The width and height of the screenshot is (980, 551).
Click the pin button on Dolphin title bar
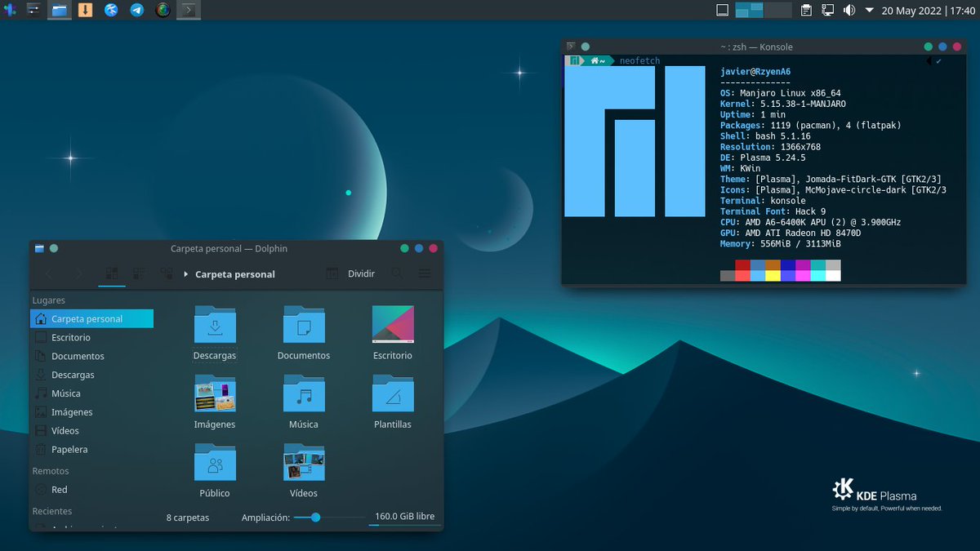tap(54, 249)
